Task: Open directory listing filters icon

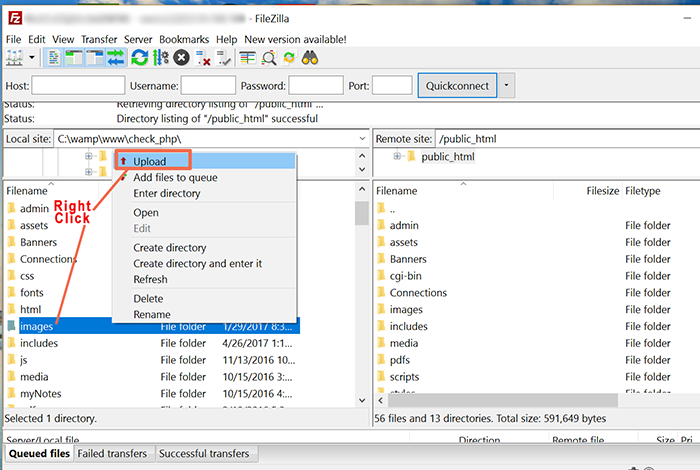Action: click(248, 58)
